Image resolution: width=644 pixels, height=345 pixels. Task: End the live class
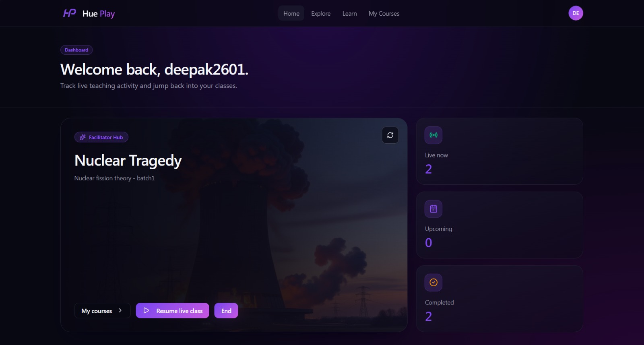tap(226, 310)
